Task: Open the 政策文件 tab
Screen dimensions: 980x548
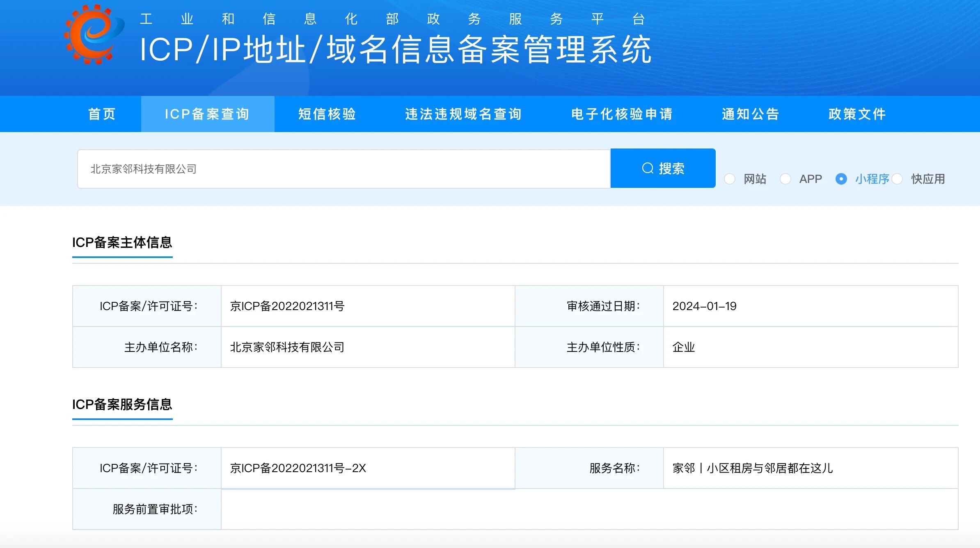Action: click(857, 114)
